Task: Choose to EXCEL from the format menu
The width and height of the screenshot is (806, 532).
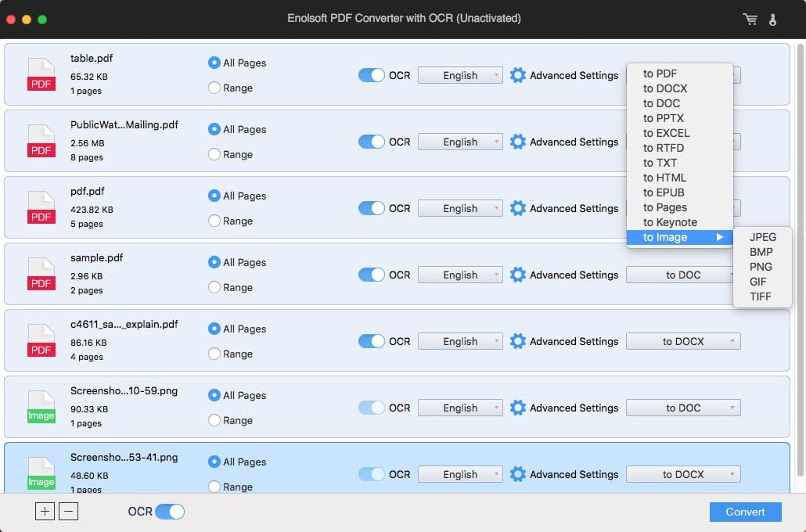Action: click(x=666, y=133)
